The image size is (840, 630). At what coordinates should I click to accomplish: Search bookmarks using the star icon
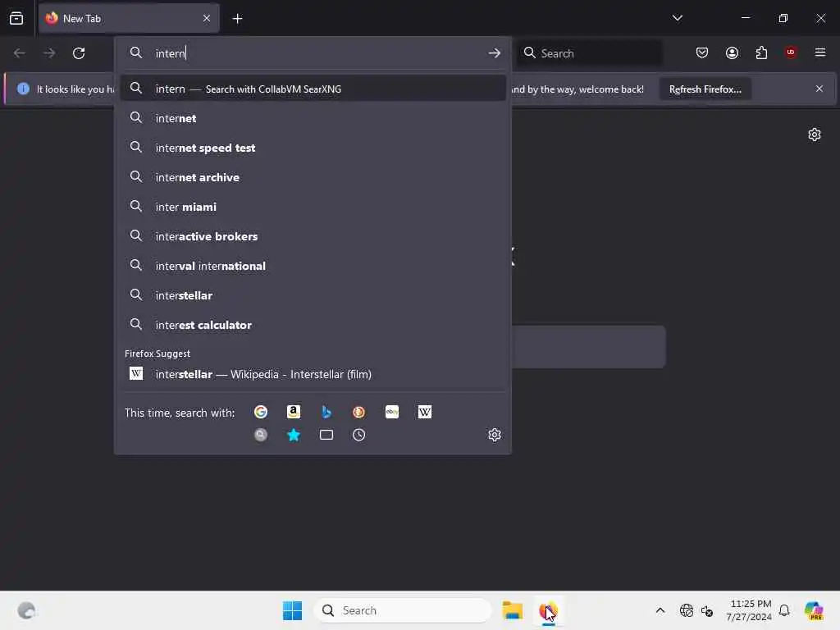click(293, 435)
